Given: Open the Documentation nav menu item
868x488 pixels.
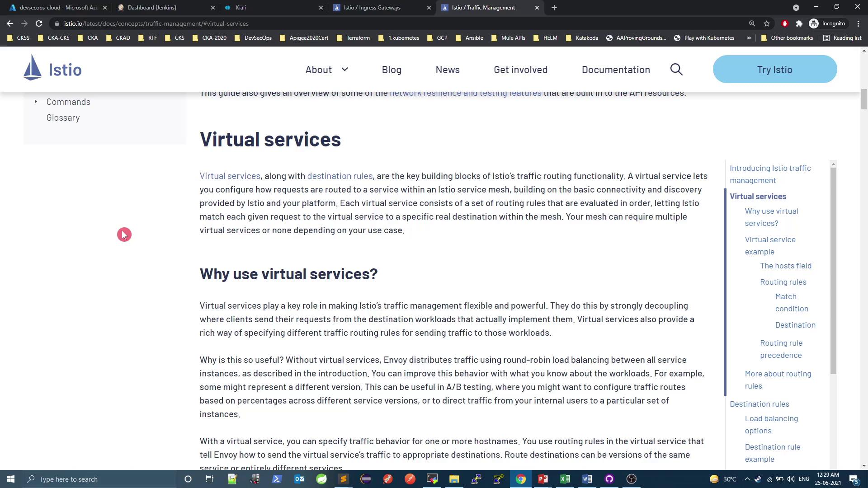Looking at the screenshot, I should tap(616, 70).
